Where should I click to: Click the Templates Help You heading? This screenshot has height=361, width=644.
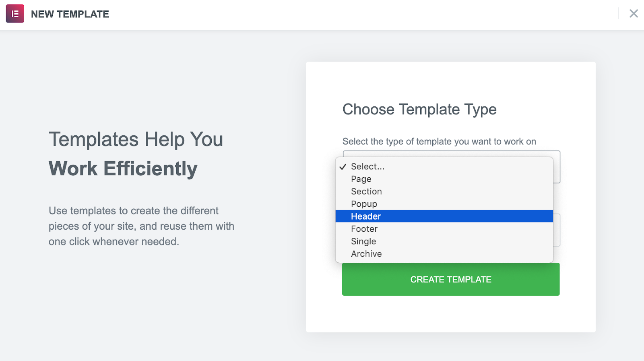(x=136, y=139)
